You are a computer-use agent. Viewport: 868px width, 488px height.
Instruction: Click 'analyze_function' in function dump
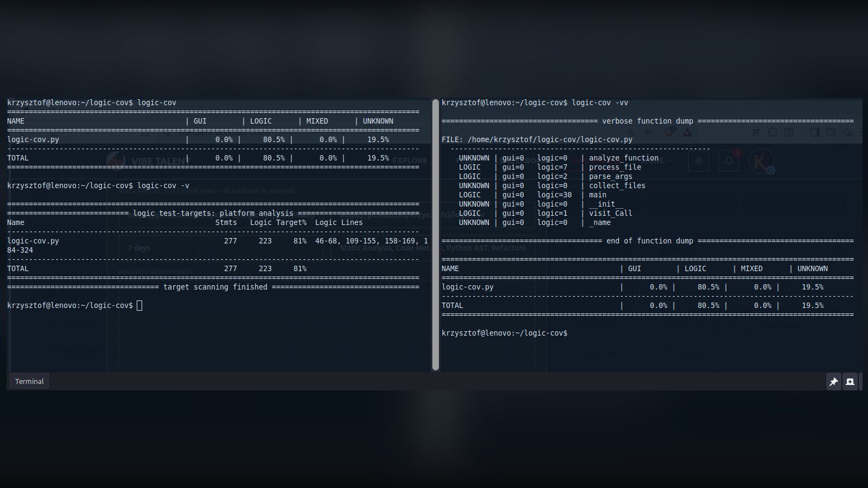click(624, 158)
